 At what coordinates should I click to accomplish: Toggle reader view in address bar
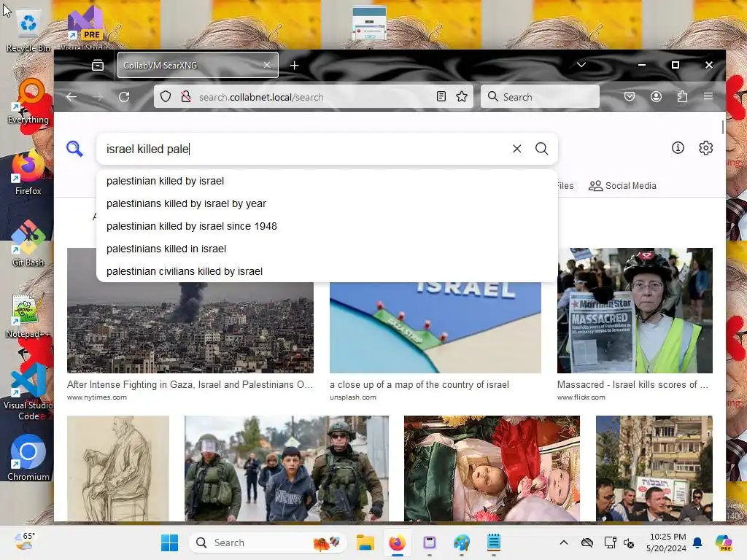click(441, 97)
